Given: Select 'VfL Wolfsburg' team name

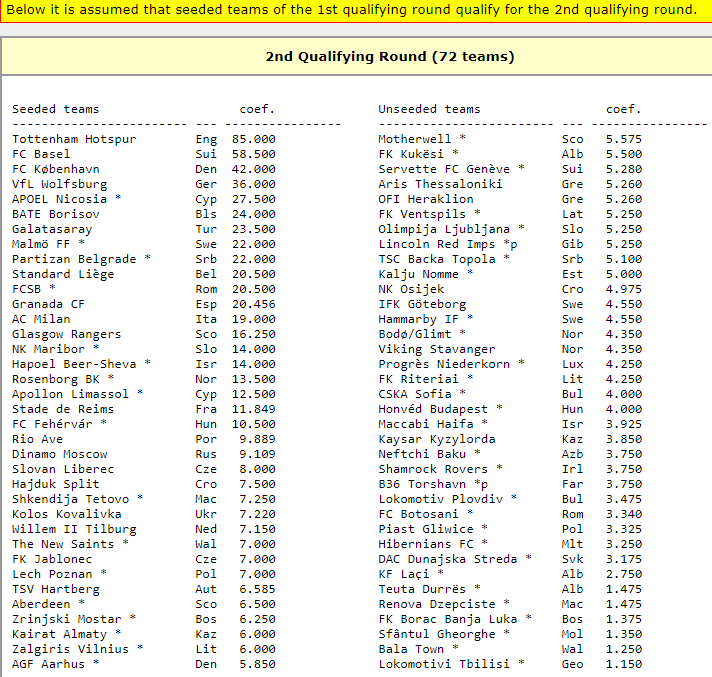Looking at the screenshot, I should pyautogui.click(x=59, y=184).
